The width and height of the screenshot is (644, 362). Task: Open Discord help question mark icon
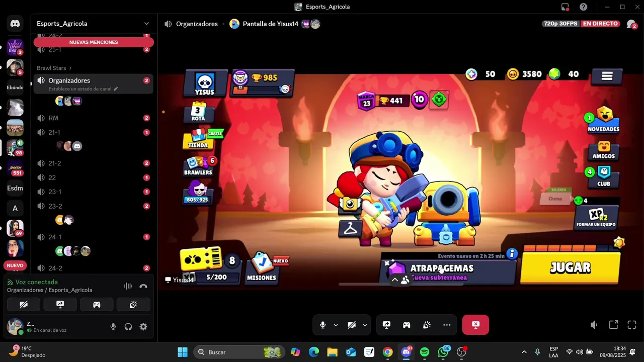coord(584,7)
